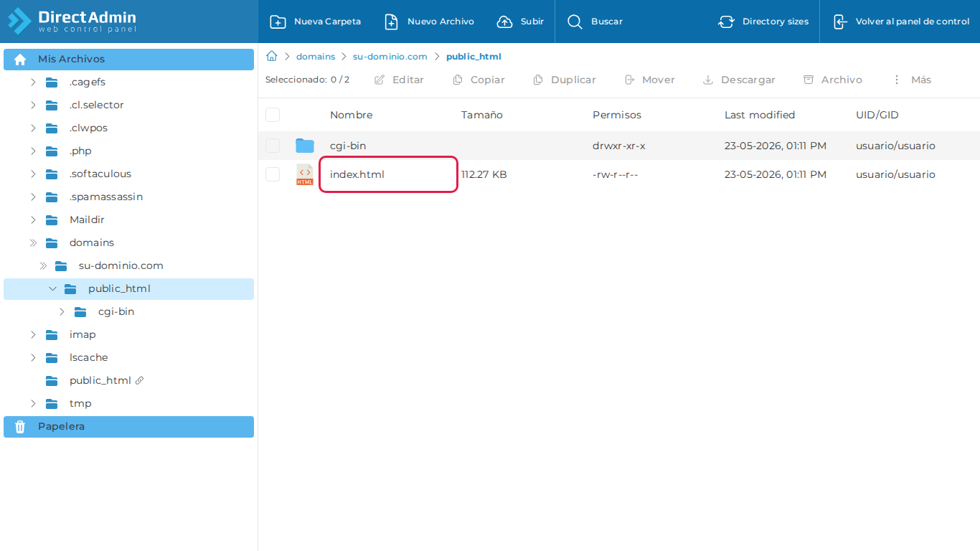Toggle the select-all checkbox in header
The image size is (980, 551).
(273, 115)
